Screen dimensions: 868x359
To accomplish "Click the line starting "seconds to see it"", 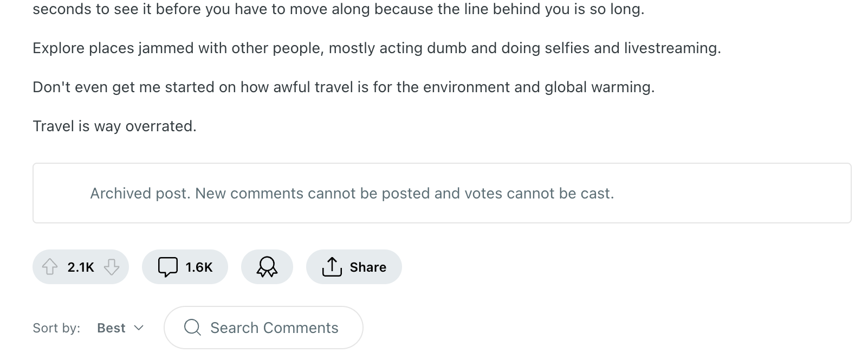I will coord(339,9).
